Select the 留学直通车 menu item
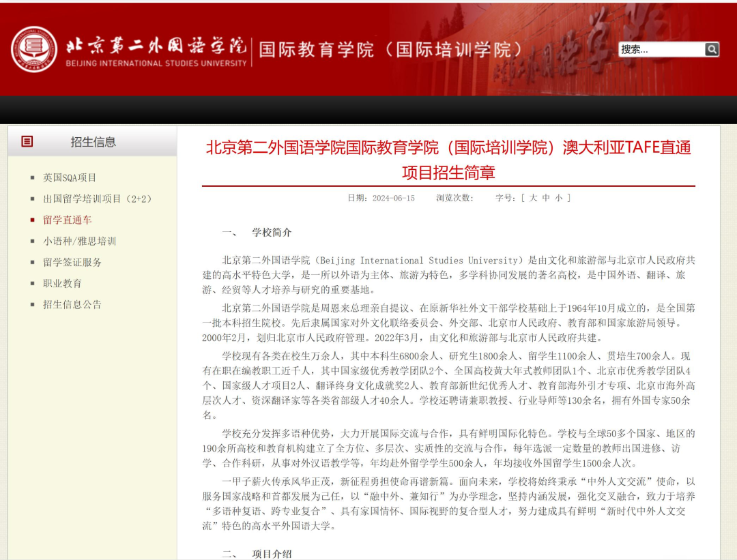737x560 pixels. pos(67,220)
